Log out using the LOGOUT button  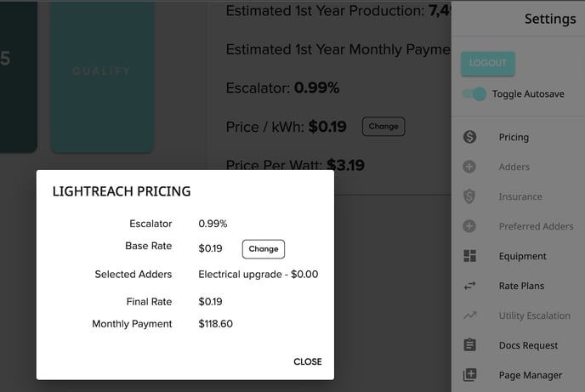[488, 64]
